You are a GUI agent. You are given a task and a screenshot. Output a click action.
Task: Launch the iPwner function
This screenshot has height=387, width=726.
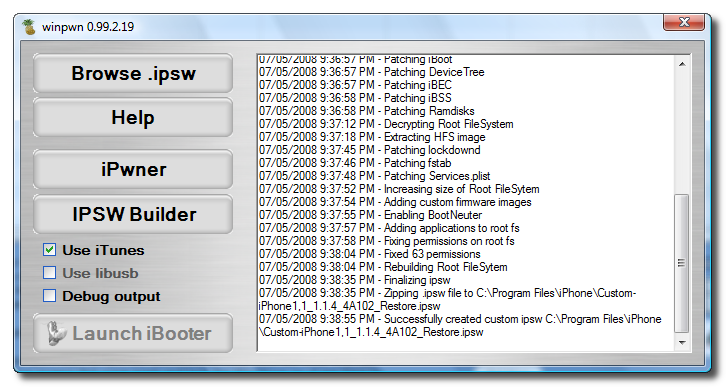(x=133, y=169)
